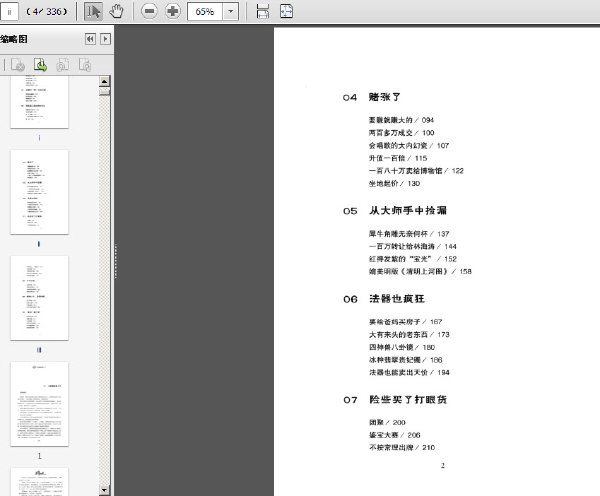Open the page thumbnail labeled iii
The image size is (600, 496).
[39, 298]
